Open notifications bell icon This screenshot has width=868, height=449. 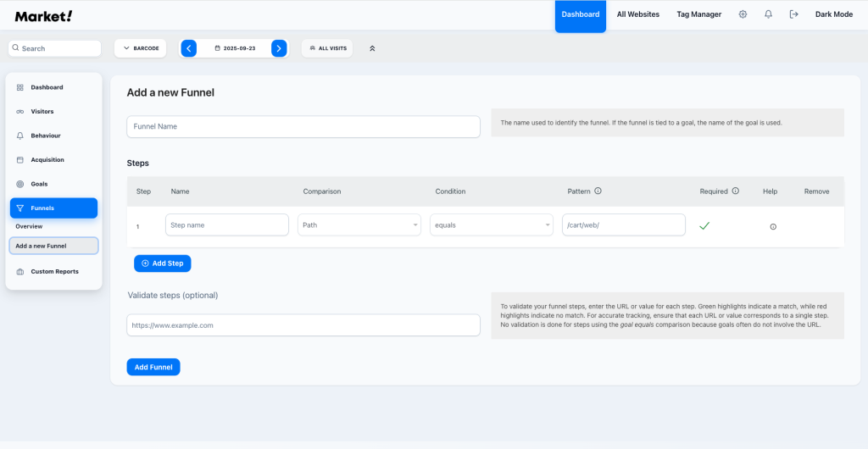click(768, 14)
